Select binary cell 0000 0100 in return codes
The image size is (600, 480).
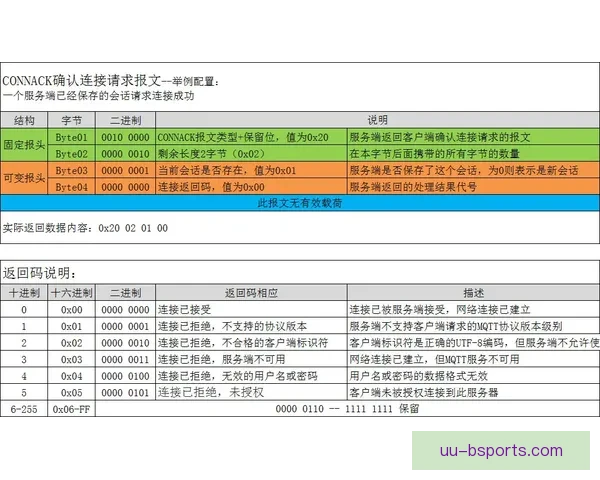pyautogui.click(x=126, y=376)
